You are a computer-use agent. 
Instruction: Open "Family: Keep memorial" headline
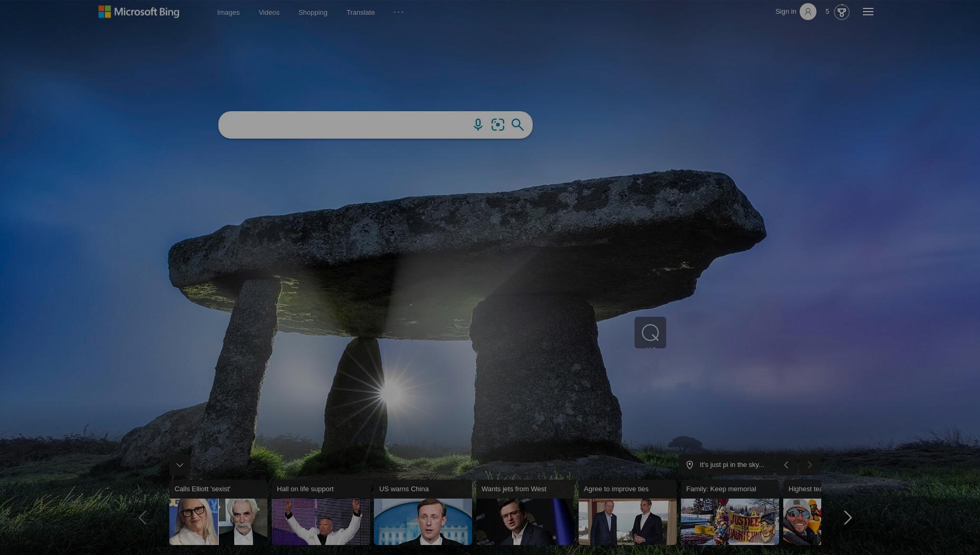[721, 489]
